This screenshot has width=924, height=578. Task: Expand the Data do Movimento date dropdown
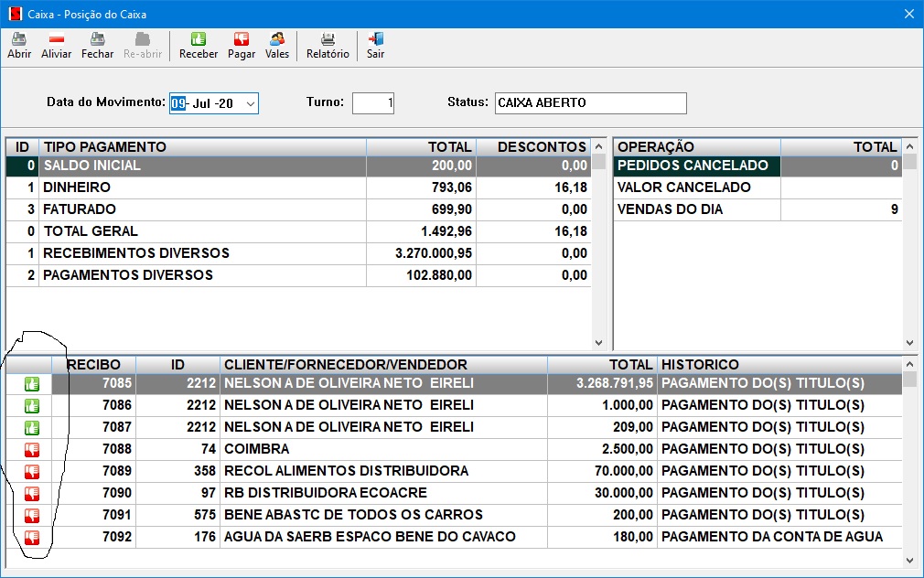tap(250, 103)
